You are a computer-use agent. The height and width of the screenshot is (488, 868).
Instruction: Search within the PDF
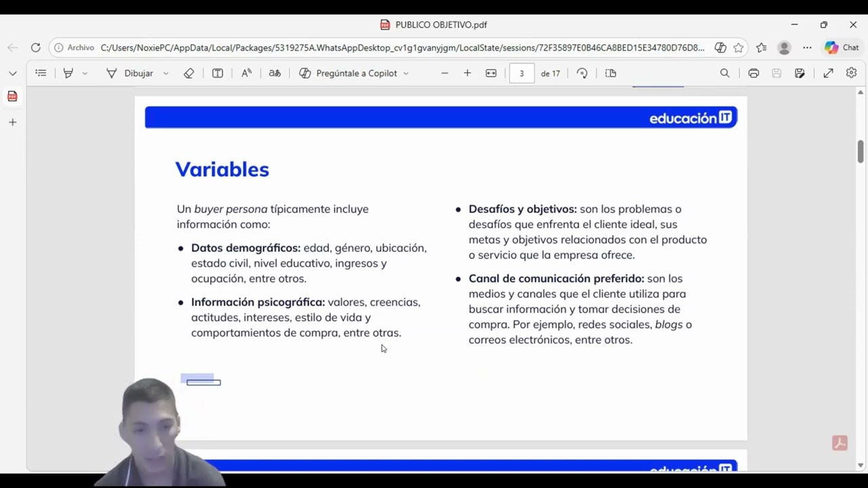pos(725,73)
